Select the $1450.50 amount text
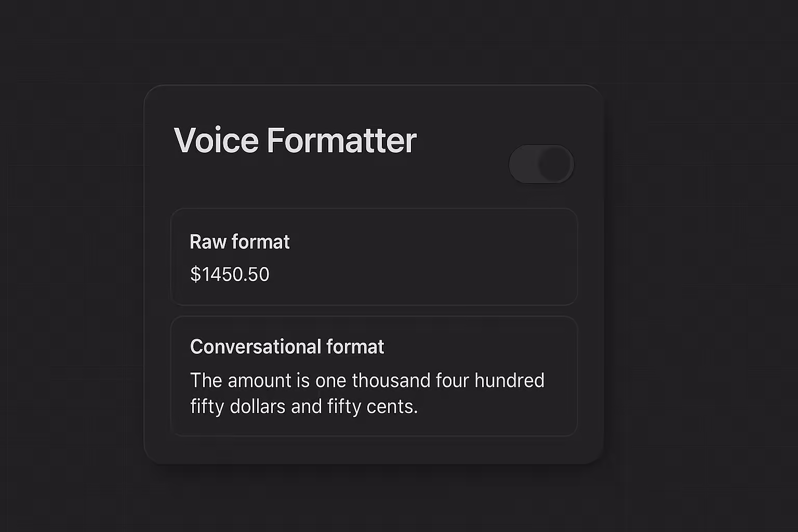This screenshot has width=798, height=532. tap(230, 274)
